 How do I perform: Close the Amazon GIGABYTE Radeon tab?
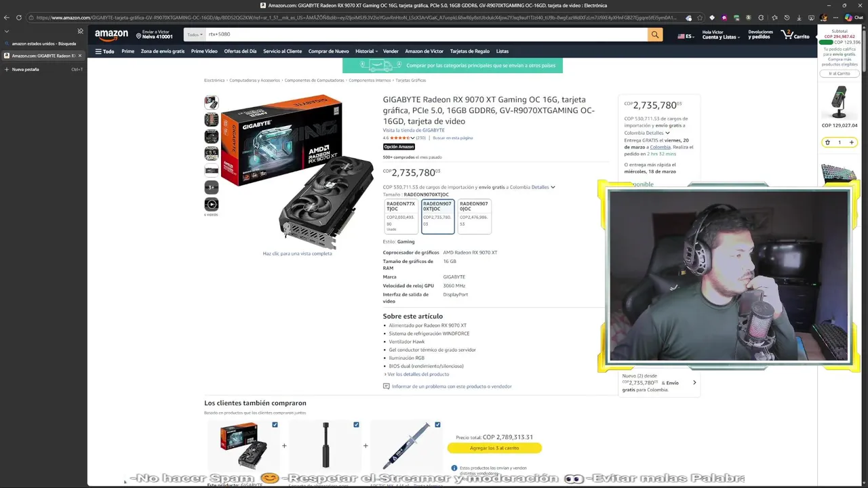pyautogui.click(x=80, y=56)
